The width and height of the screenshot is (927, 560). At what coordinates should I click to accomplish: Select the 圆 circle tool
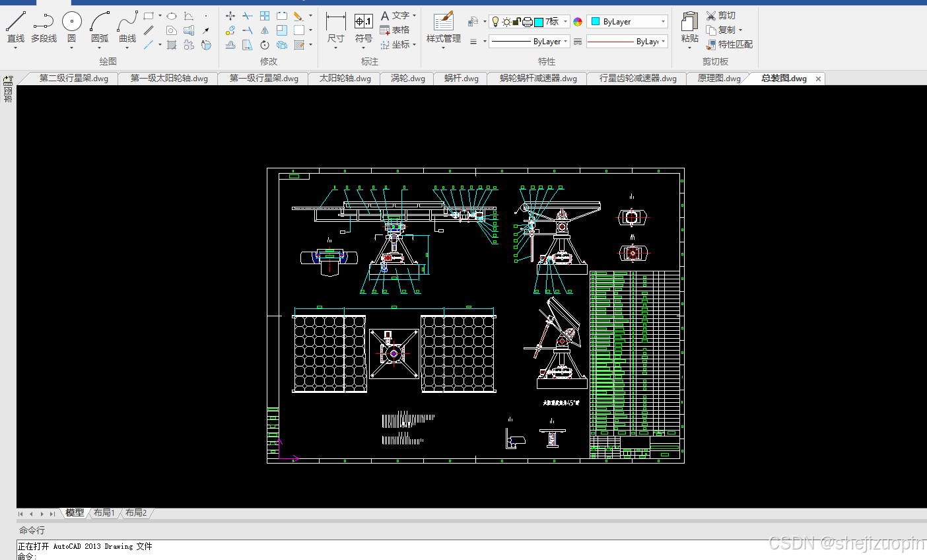coord(71,26)
